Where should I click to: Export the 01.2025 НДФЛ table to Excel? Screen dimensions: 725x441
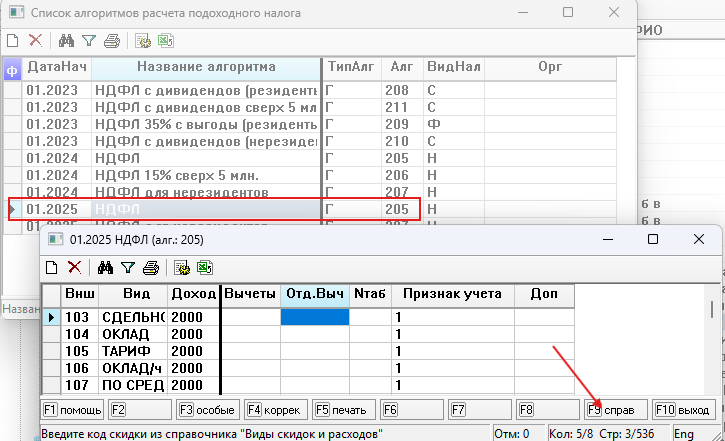(x=204, y=267)
